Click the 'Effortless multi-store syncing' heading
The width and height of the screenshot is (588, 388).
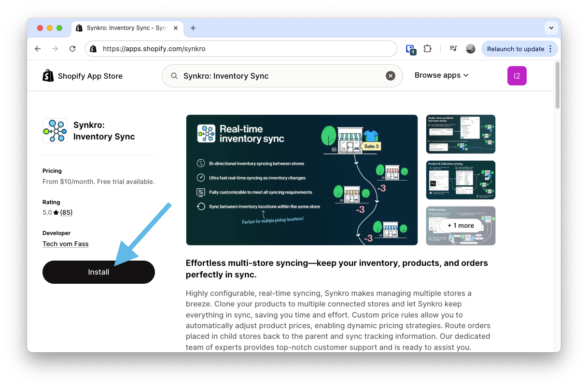click(337, 269)
